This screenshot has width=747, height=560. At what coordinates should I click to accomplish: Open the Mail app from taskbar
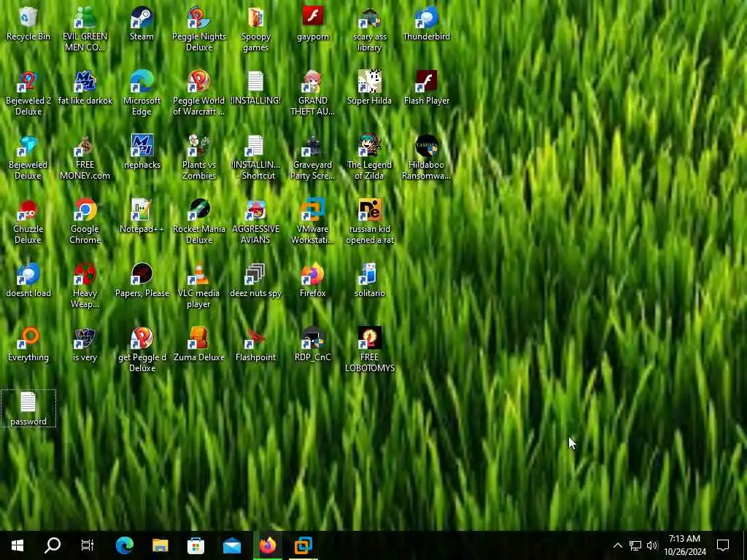coord(232,545)
